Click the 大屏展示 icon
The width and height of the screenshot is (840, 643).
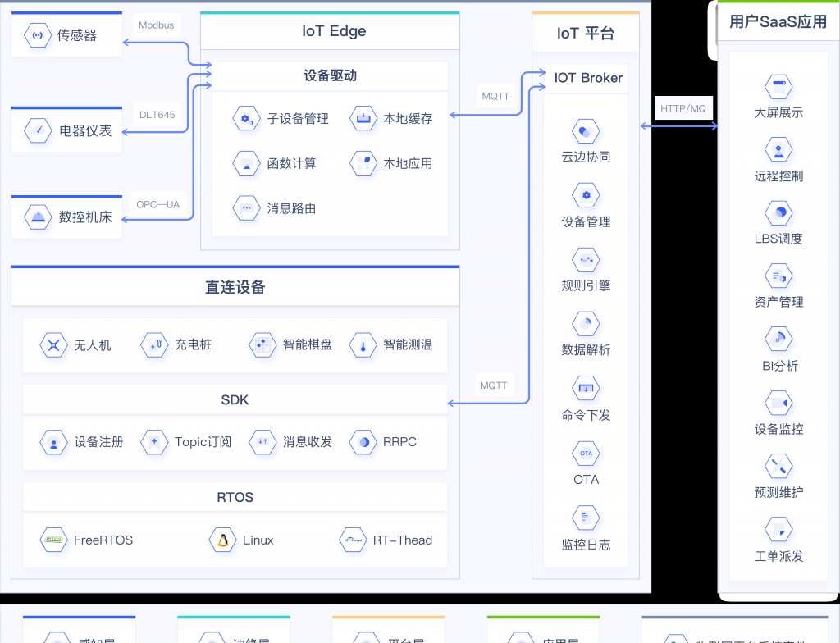pos(779,87)
